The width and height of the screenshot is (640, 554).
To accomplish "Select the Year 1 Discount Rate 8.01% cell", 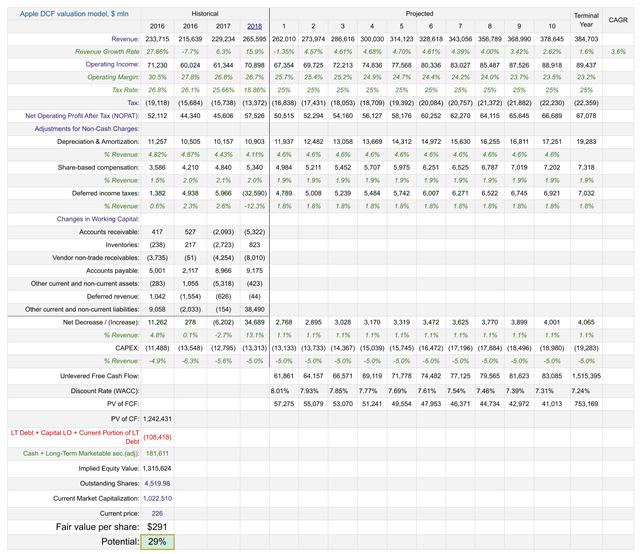I will (280, 391).
